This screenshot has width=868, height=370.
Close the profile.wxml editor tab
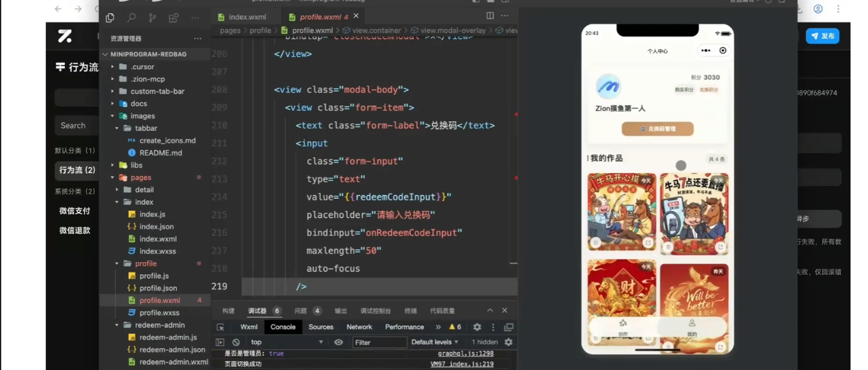pos(356,16)
